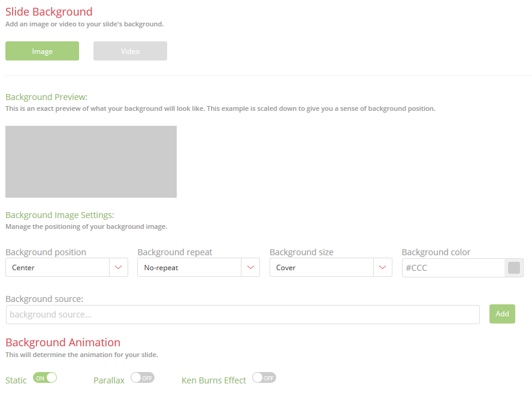532x399 pixels.
Task: Click the Background Animation heading
Action: point(63,343)
